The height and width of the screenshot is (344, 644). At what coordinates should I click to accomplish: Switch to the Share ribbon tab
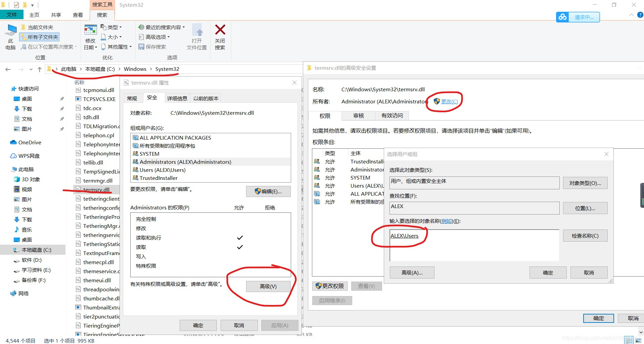(x=56, y=15)
